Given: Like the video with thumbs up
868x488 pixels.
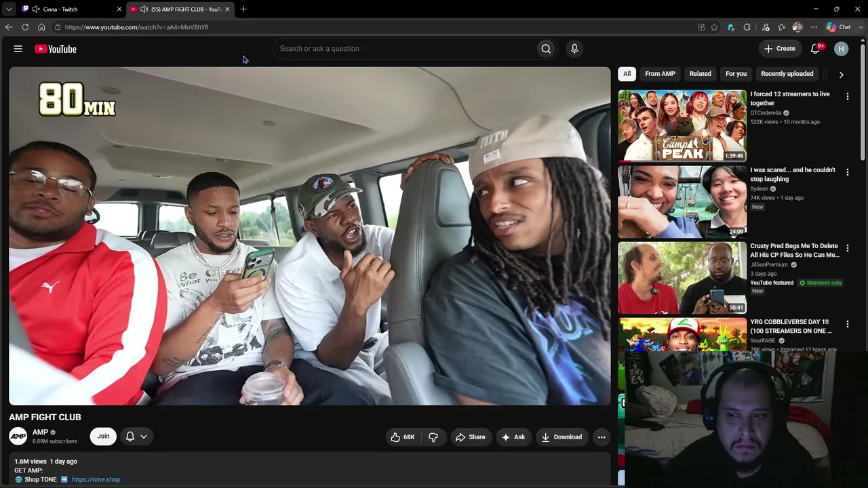Looking at the screenshot, I should tap(402, 437).
